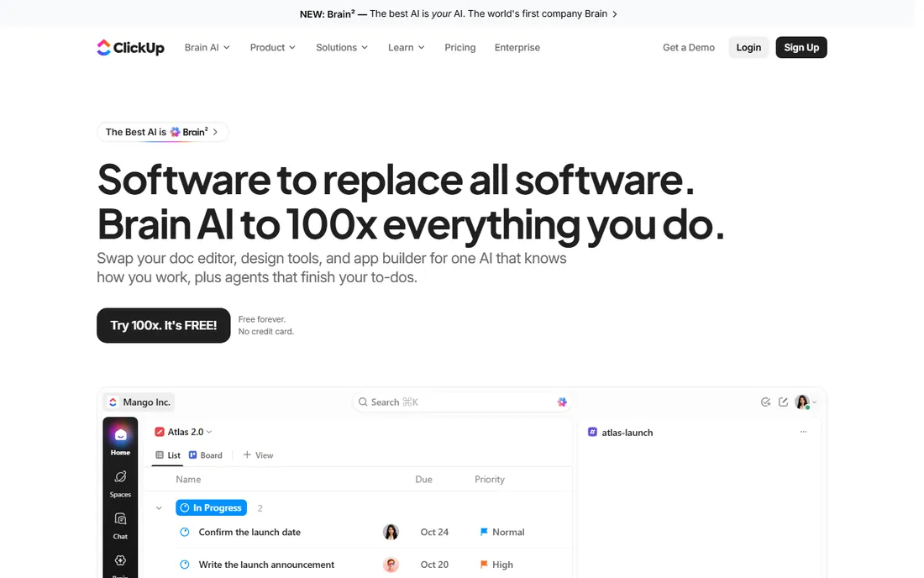Image resolution: width=924 pixels, height=578 pixels.
Task: Click the Name column header
Action: click(x=188, y=479)
